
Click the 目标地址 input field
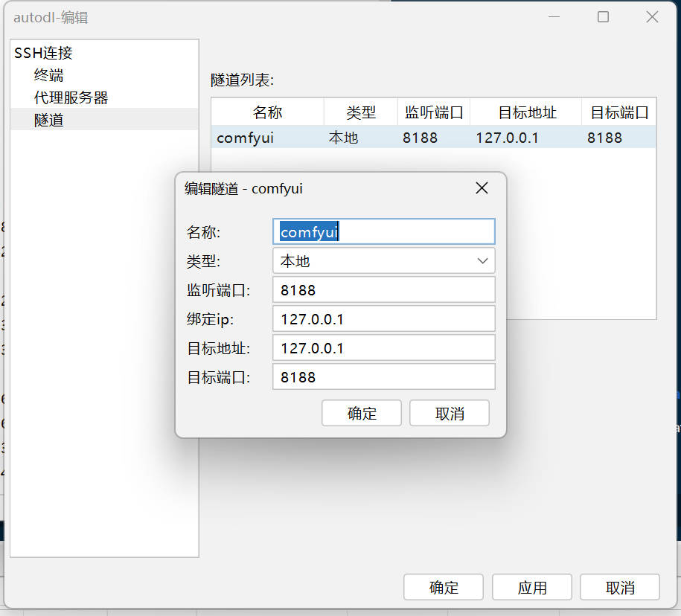(x=384, y=348)
